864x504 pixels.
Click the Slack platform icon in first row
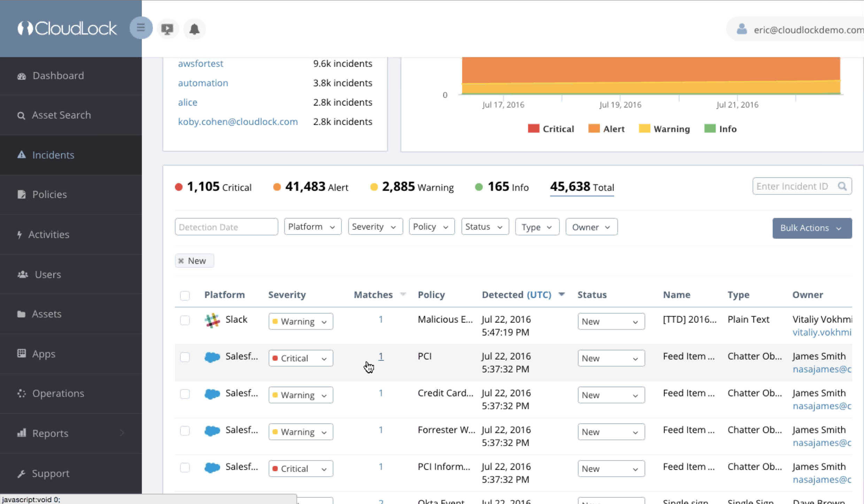pos(212,321)
